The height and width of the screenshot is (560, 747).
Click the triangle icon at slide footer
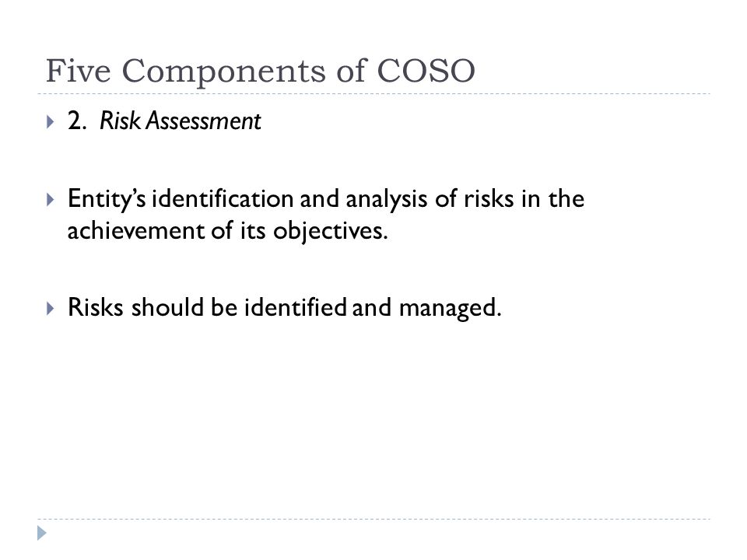click(x=42, y=533)
